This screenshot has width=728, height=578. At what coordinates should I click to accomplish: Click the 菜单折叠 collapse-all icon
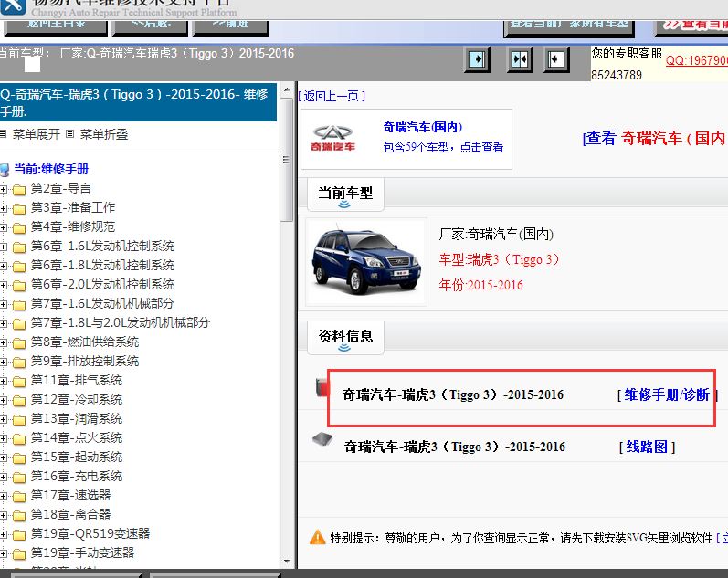pyautogui.click(x=70, y=134)
